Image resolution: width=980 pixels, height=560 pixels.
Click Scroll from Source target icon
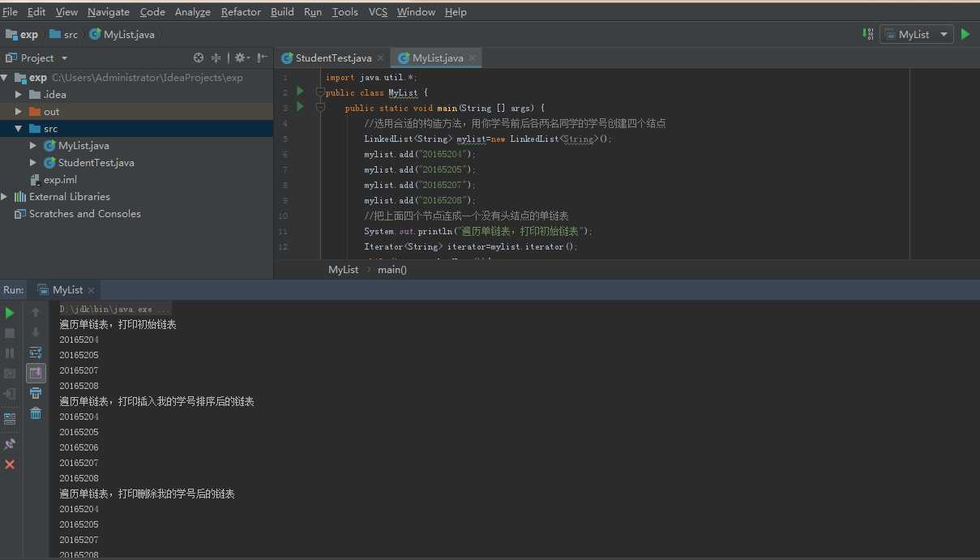[199, 58]
